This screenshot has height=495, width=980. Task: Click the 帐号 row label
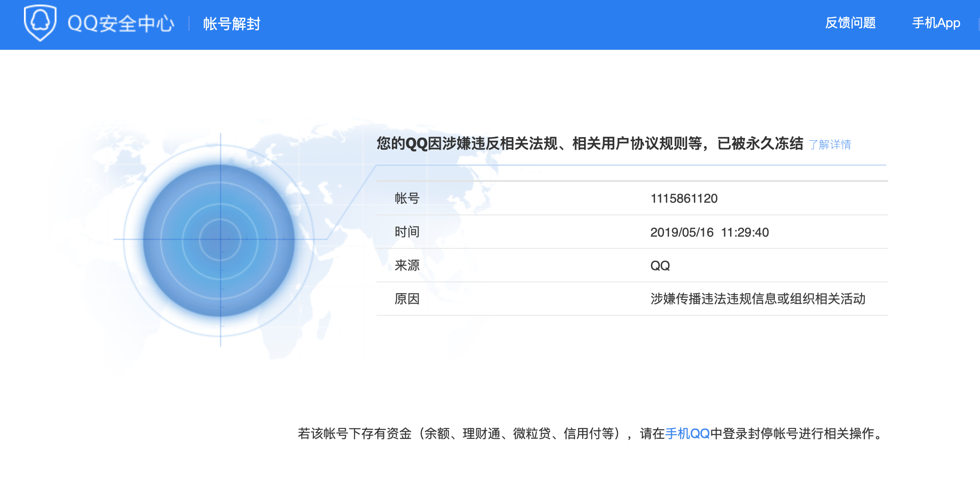[x=407, y=198]
